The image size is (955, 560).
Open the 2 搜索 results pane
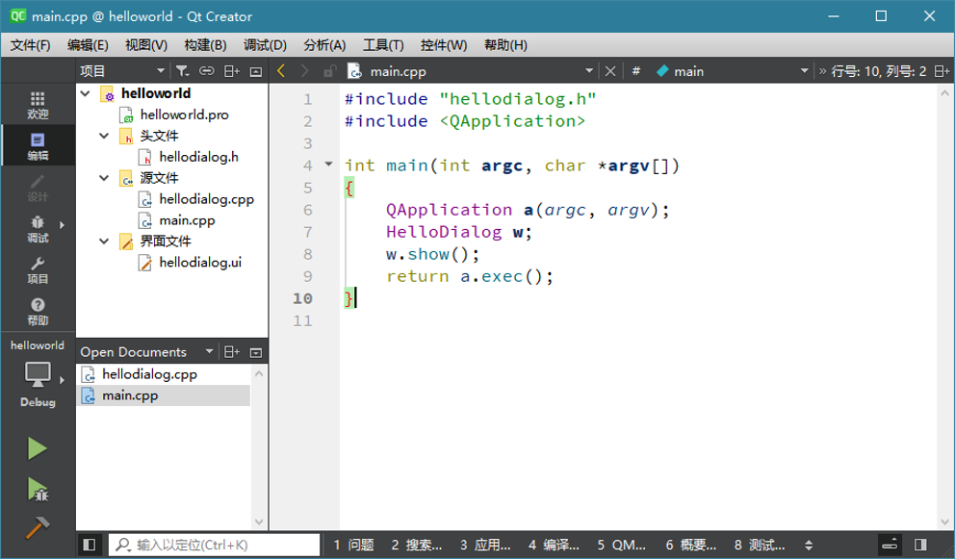point(417,545)
